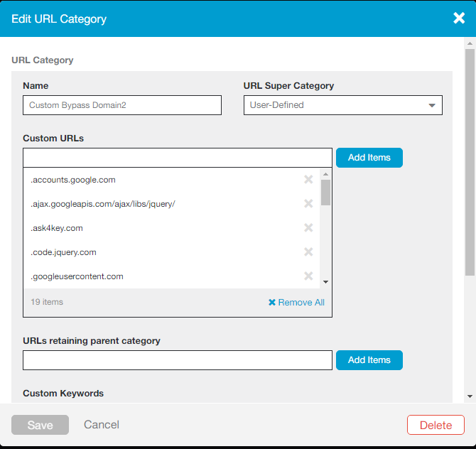This screenshot has width=476, height=449.
Task: Click the User-Defined dropdown arrow
Action: (x=432, y=105)
